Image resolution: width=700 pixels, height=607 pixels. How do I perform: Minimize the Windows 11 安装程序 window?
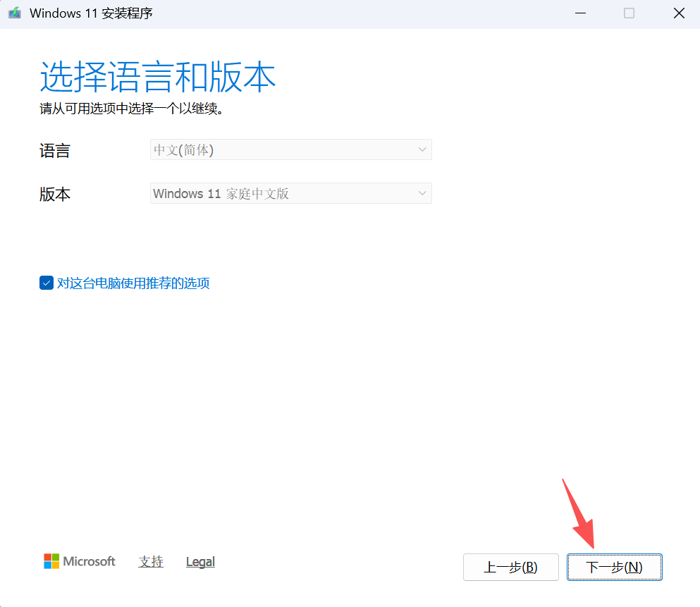pyautogui.click(x=580, y=13)
